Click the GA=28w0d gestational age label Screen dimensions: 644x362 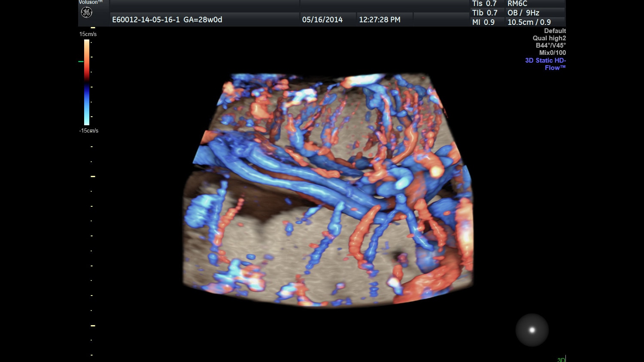point(202,19)
